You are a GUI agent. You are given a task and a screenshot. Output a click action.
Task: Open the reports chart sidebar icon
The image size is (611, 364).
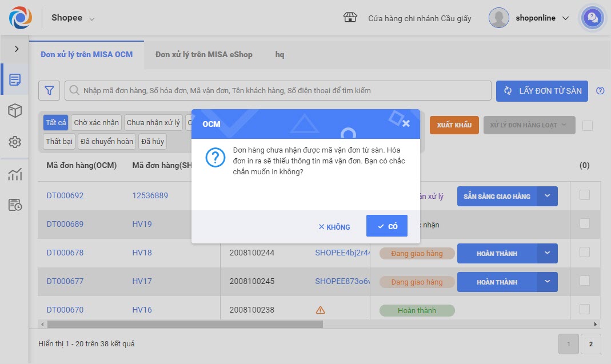point(15,174)
